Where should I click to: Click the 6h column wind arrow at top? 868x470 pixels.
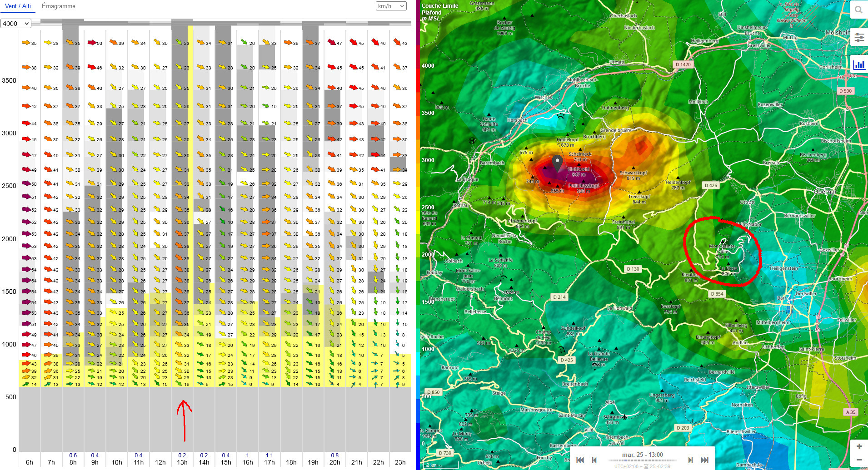pos(26,43)
